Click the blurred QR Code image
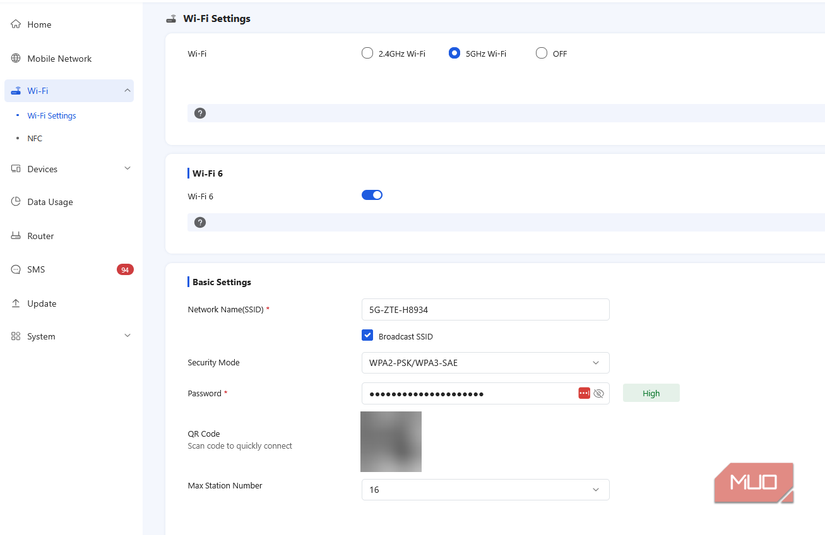 [x=391, y=441]
